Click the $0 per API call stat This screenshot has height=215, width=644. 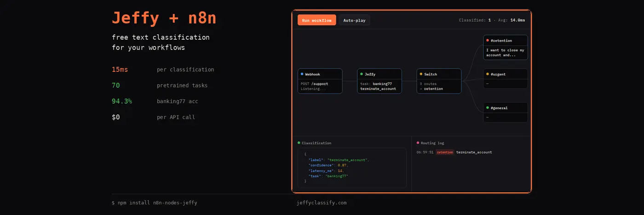pos(153,117)
